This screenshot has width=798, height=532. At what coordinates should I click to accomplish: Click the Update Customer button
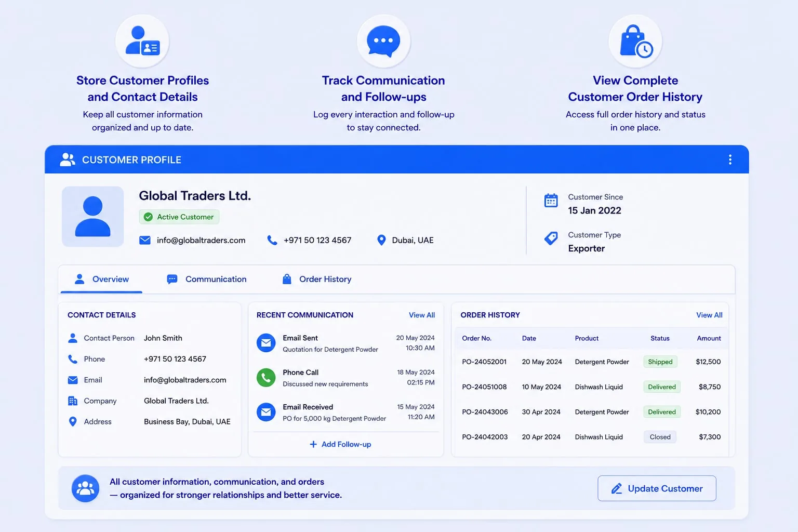657,488
